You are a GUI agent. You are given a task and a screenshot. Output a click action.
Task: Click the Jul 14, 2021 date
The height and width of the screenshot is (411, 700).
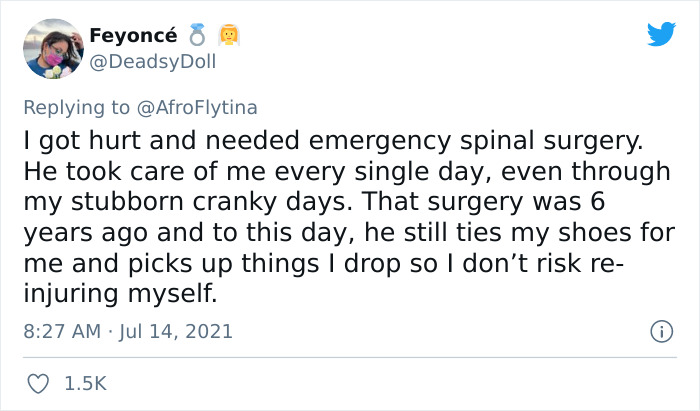coord(174,330)
